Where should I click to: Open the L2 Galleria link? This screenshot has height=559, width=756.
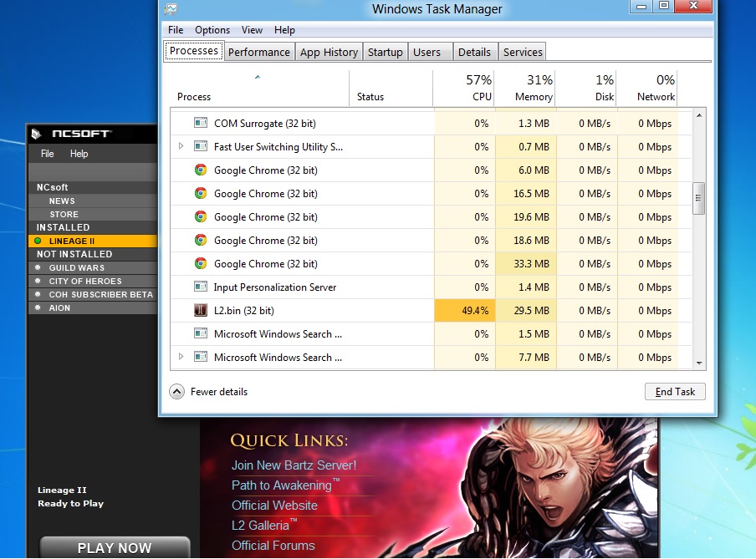click(263, 525)
